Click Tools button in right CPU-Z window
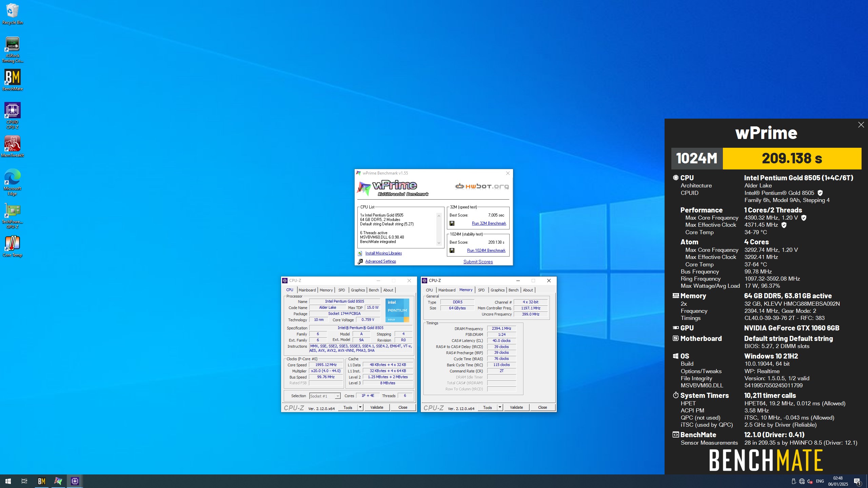This screenshot has height=488, width=868. (488, 407)
